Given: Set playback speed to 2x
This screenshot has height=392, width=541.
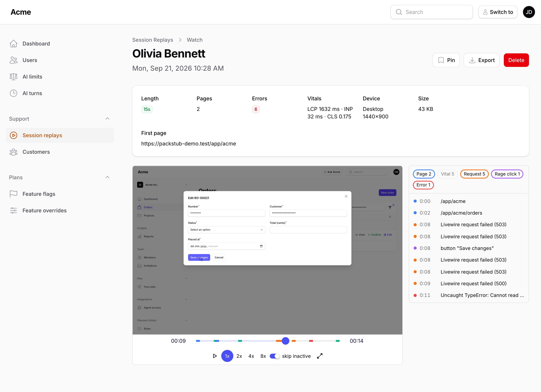Looking at the screenshot, I should pyautogui.click(x=239, y=356).
